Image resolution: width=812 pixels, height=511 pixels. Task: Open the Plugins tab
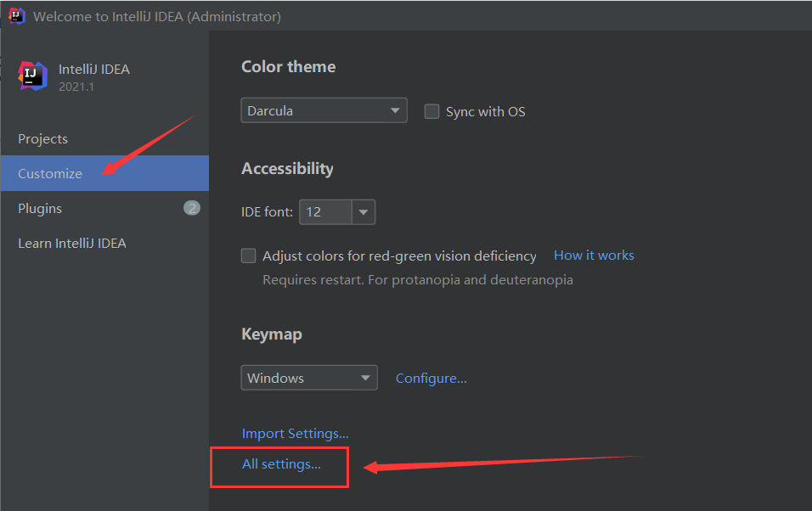(x=40, y=208)
